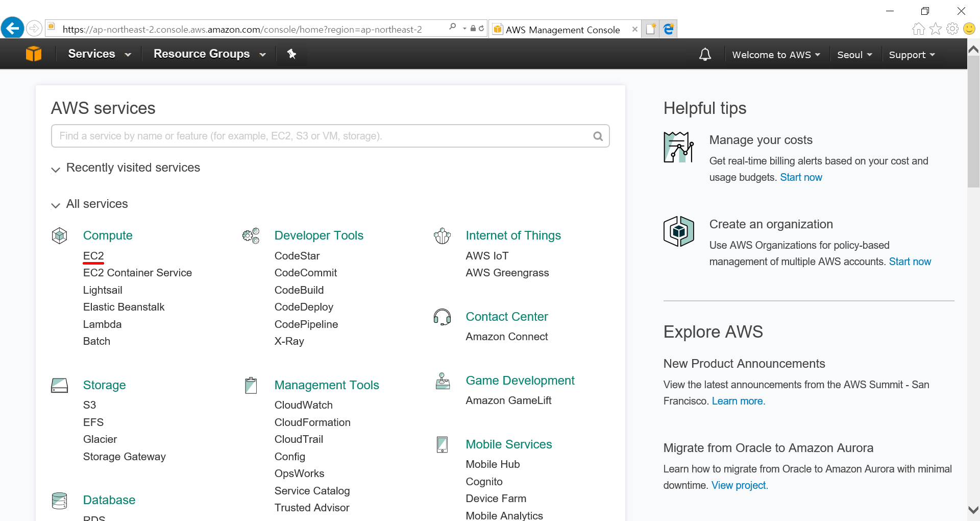Click the Contact Center headset icon
Screen dimensions: 980x521
pyautogui.click(x=443, y=317)
